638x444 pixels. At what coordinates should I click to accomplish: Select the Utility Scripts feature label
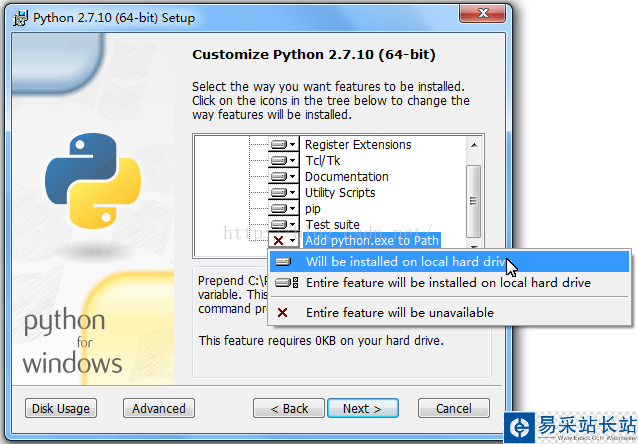click(340, 192)
